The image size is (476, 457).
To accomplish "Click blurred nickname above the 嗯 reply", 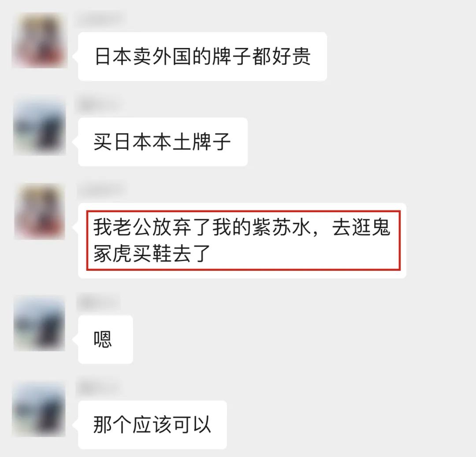I will [x=98, y=302].
